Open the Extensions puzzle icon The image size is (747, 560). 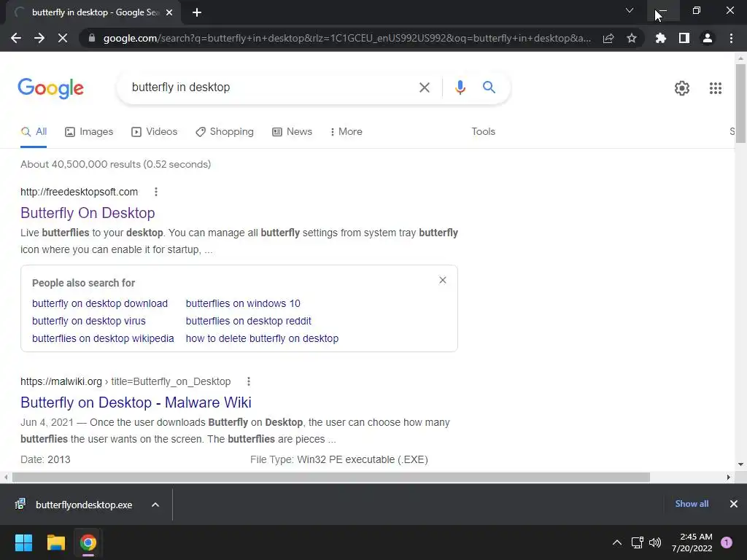[661, 38]
